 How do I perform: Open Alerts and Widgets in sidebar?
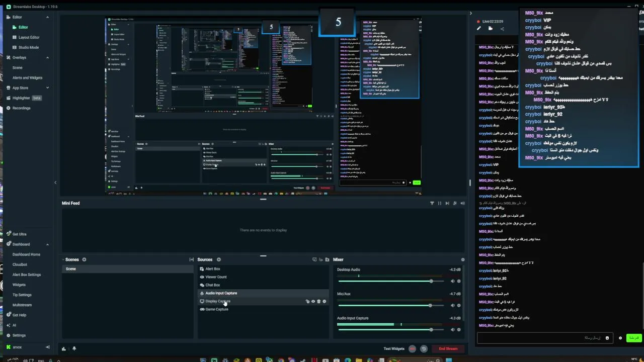click(27, 78)
